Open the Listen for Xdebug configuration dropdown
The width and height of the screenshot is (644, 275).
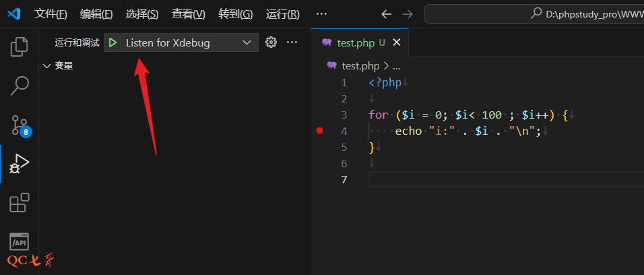[188, 42]
